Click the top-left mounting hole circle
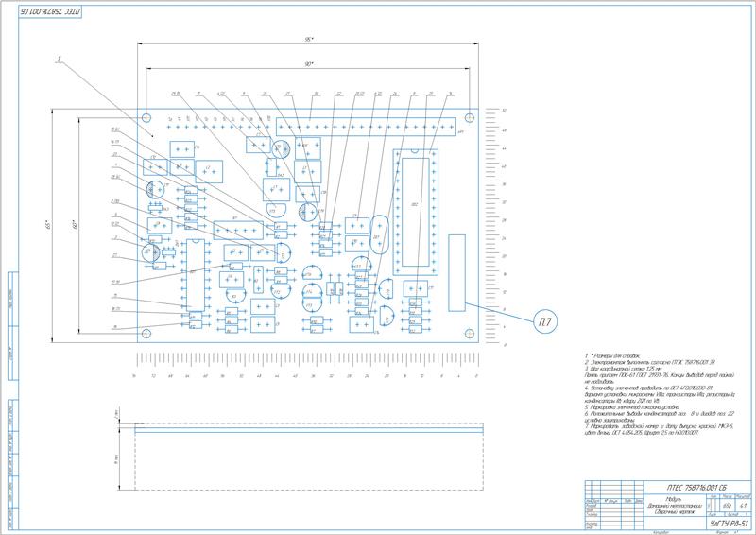The width and height of the screenshot is (756, 535). pos(146,118)
